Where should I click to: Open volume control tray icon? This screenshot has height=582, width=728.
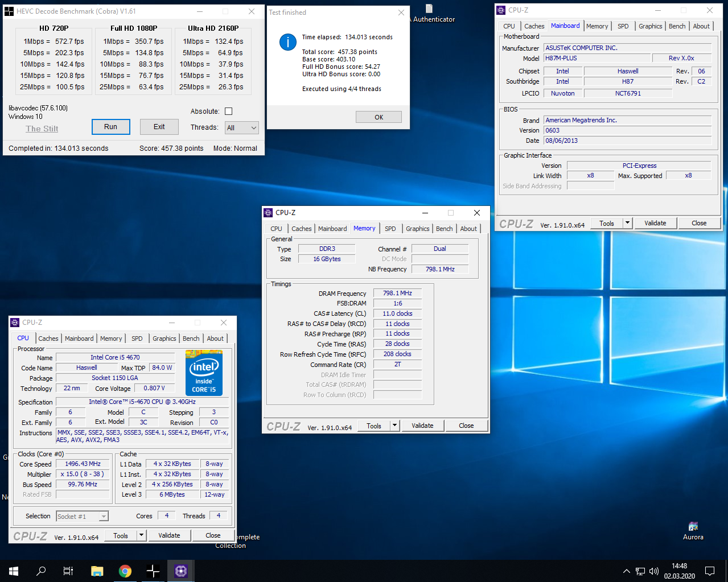pyautogui.click(x=654, y=571)
